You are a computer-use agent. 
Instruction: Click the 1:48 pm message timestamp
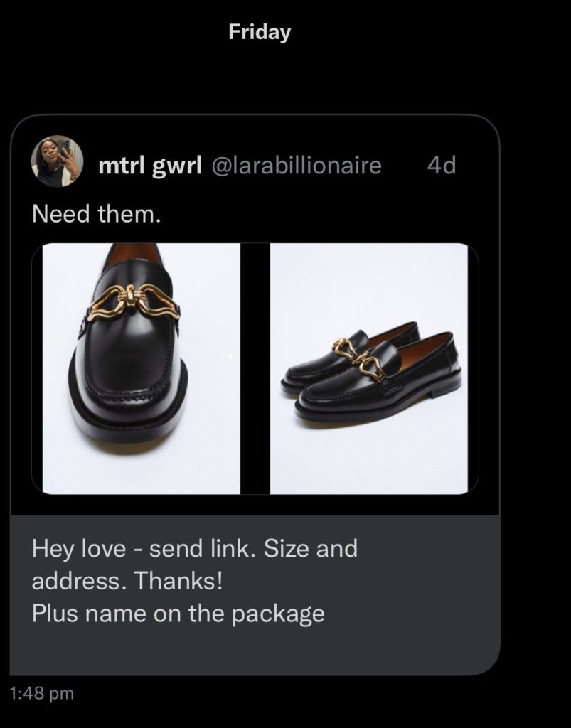(43, 692)
